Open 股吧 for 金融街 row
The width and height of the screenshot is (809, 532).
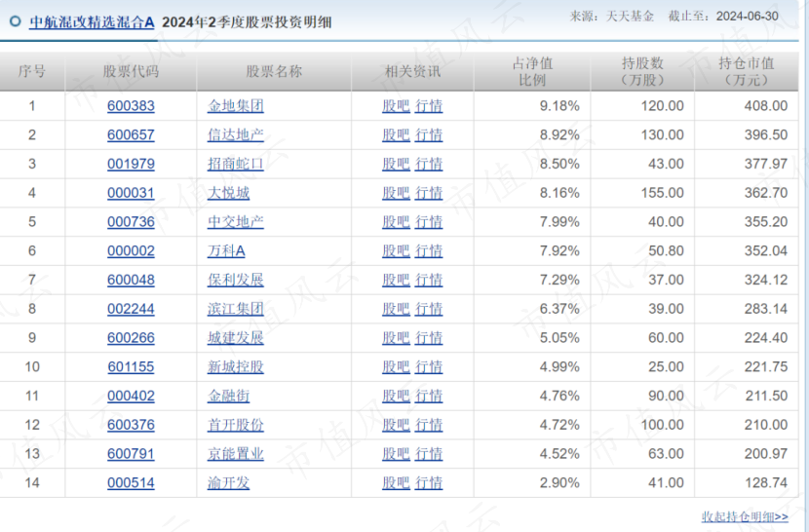396,396
